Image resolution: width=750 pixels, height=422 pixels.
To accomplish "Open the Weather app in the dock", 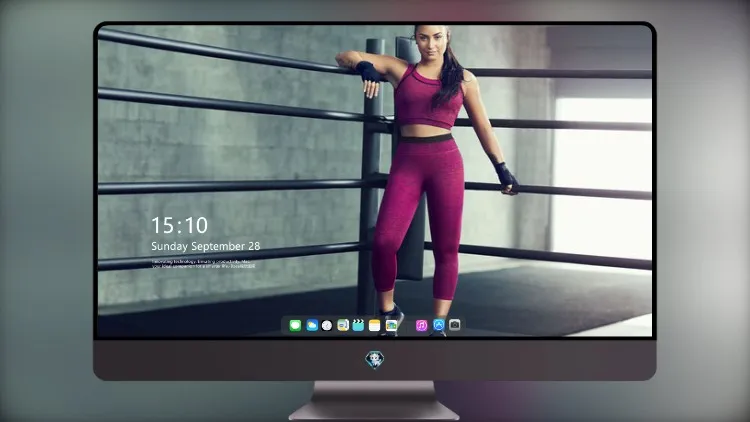I will pyautogui.click(x=312, y=325).
